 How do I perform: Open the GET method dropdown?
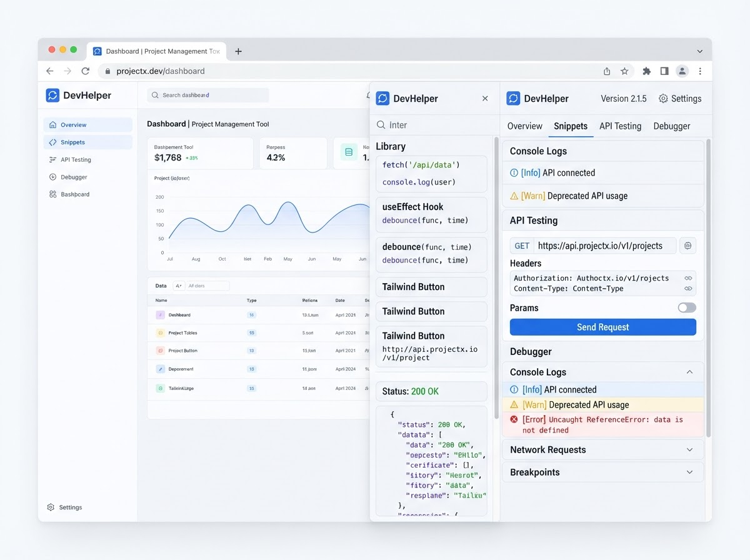[522, 246]
